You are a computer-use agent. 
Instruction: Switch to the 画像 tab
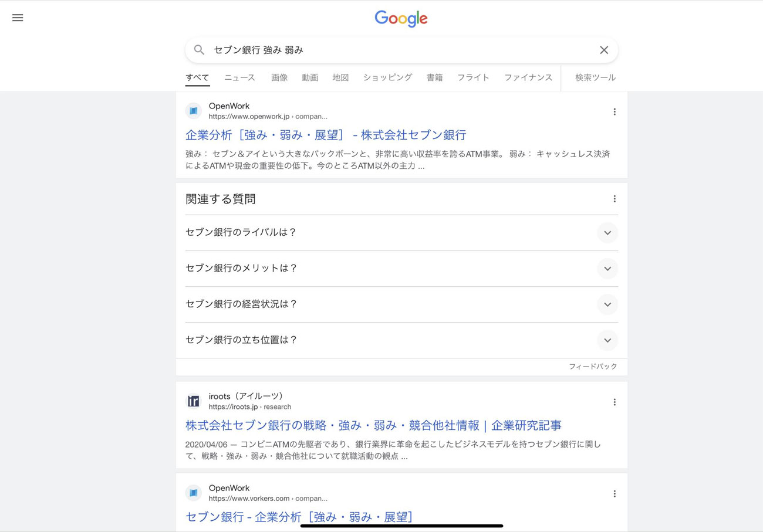point(279,77)
